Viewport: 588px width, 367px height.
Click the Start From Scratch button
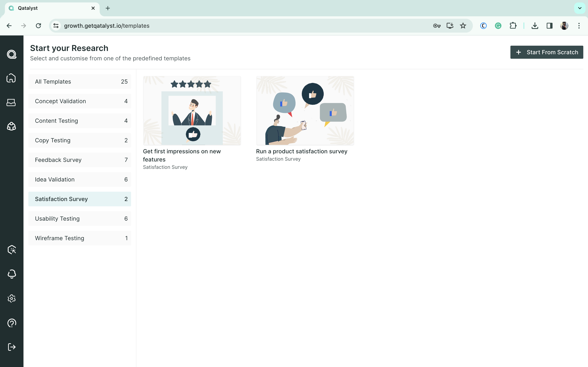click(546, 52)
